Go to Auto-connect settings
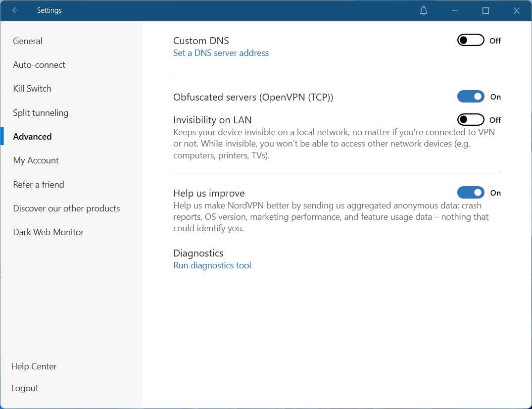Viewport: 532px width, 409px height. pos(39,65)
